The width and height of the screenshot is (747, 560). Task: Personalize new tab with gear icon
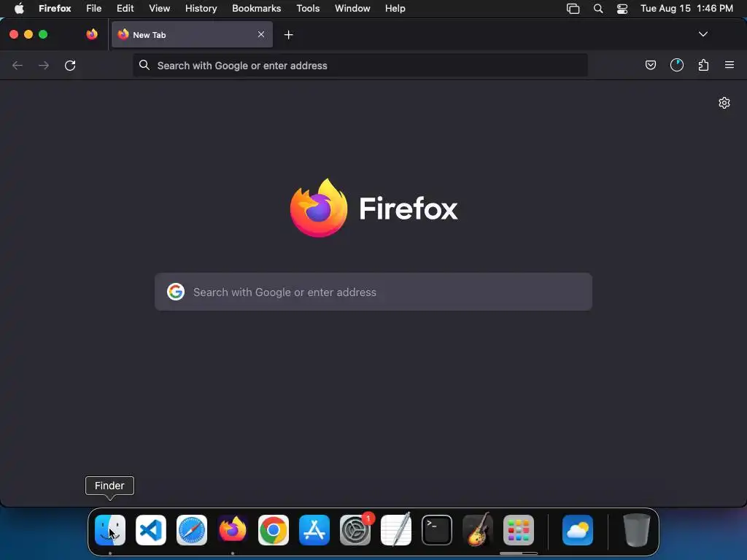coord(724,103)
